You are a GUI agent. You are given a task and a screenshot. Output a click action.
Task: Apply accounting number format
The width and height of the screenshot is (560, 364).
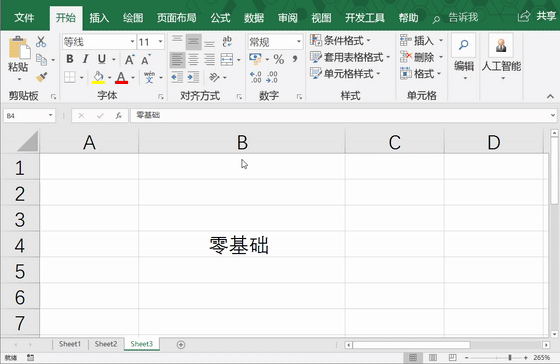click(255, 59)
